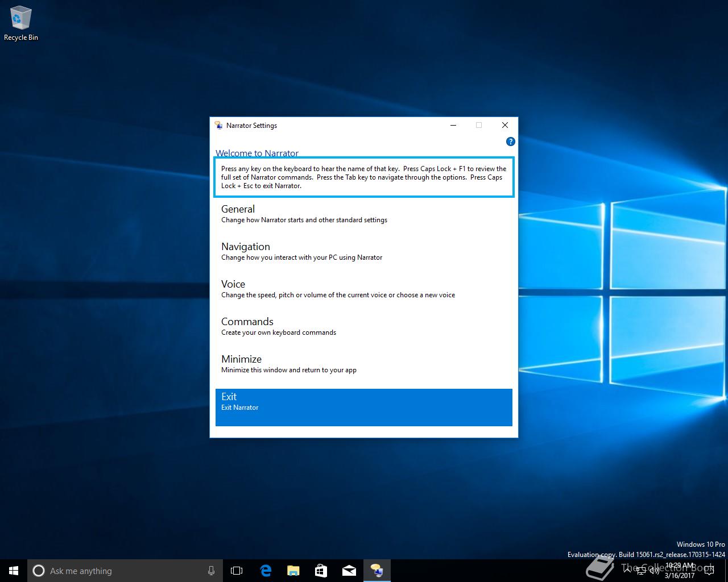Open the Recycle Bin desktop icon
The width and height of the screenshot is (728, 582).
[x=20, y=24]
